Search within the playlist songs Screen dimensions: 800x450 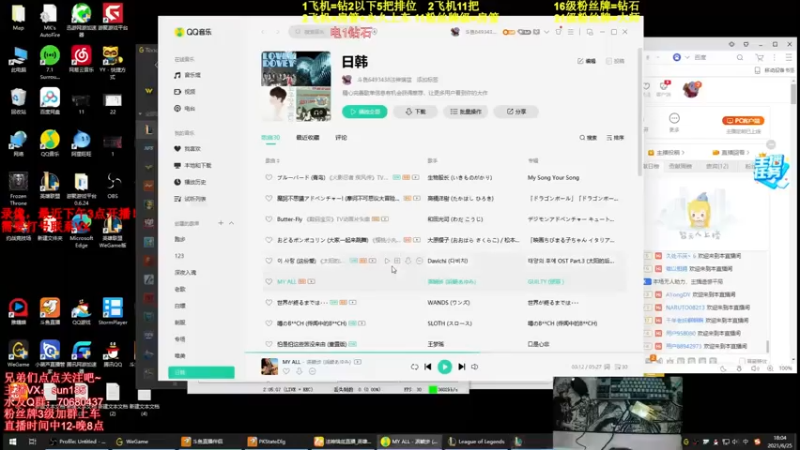pyautogui.click(x=588, y=138)
